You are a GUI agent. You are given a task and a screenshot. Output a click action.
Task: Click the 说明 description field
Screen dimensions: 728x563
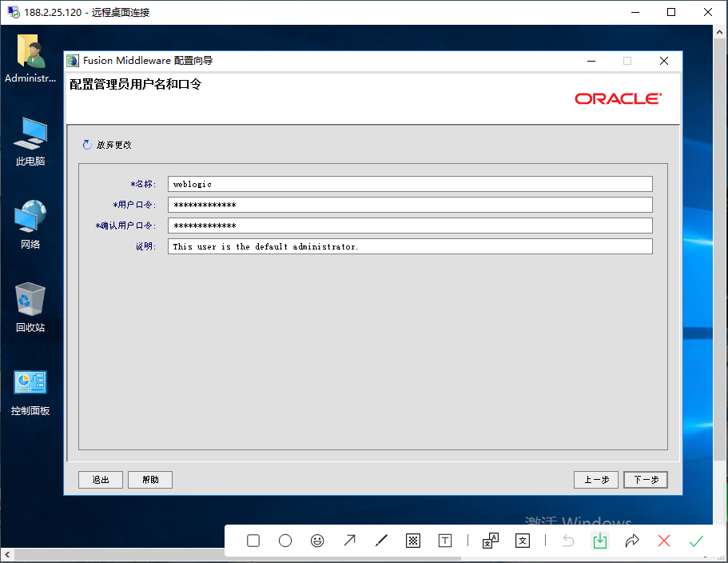coord(410,246)
